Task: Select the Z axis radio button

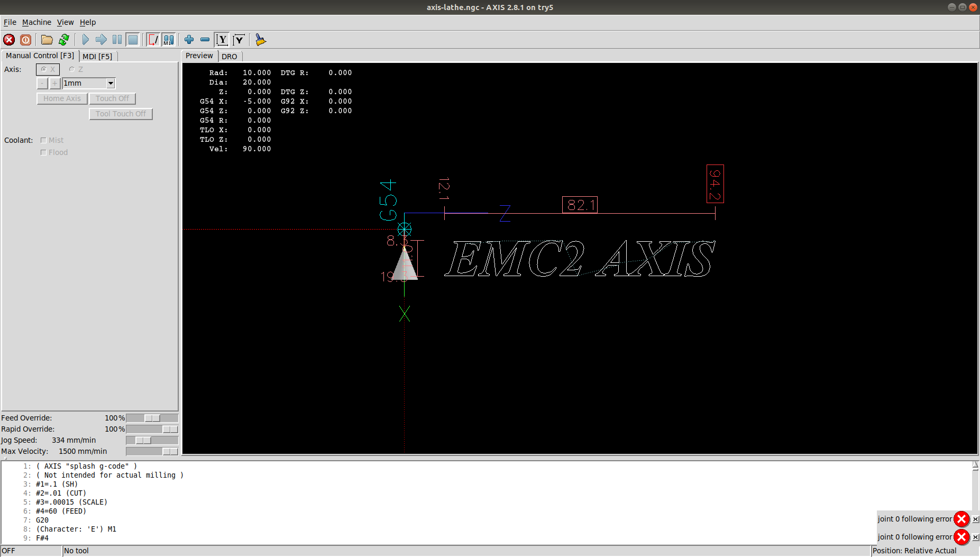Action: coord(76,69)
